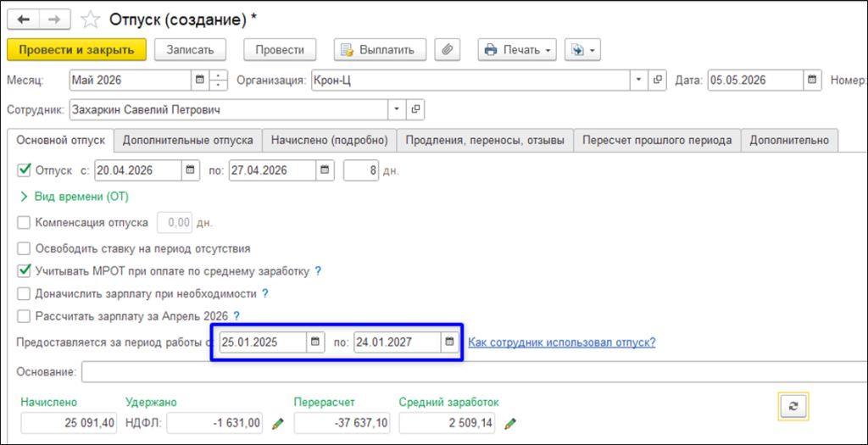Click the Сотрудник field Захаркин Савелий Петрович
868x445 pixels.
229,109
